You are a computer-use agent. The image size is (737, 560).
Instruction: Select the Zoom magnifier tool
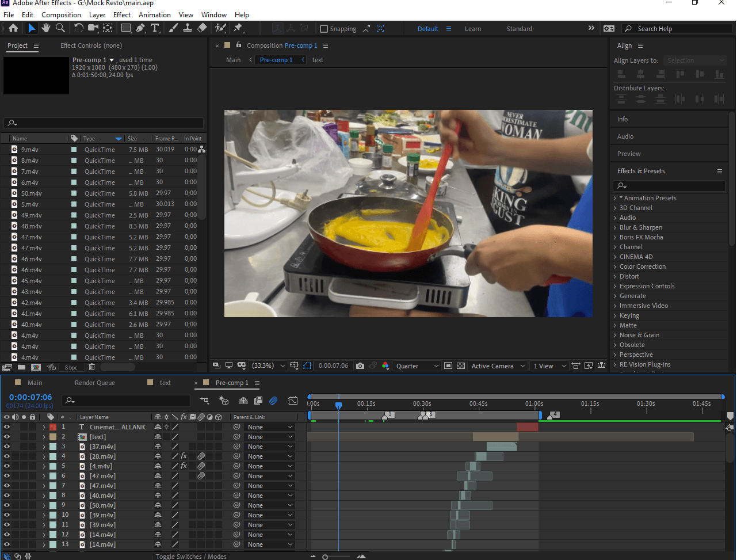pyautogui.click(x=60, y=28)
